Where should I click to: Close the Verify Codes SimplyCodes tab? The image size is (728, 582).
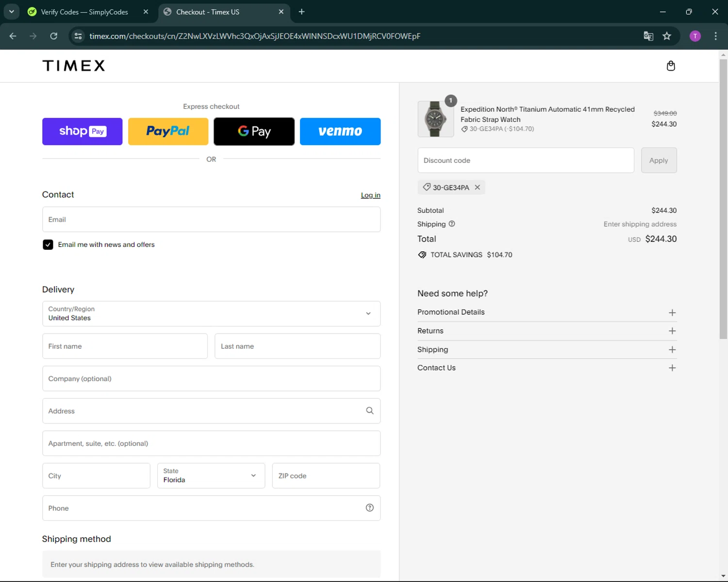[146, 12]
